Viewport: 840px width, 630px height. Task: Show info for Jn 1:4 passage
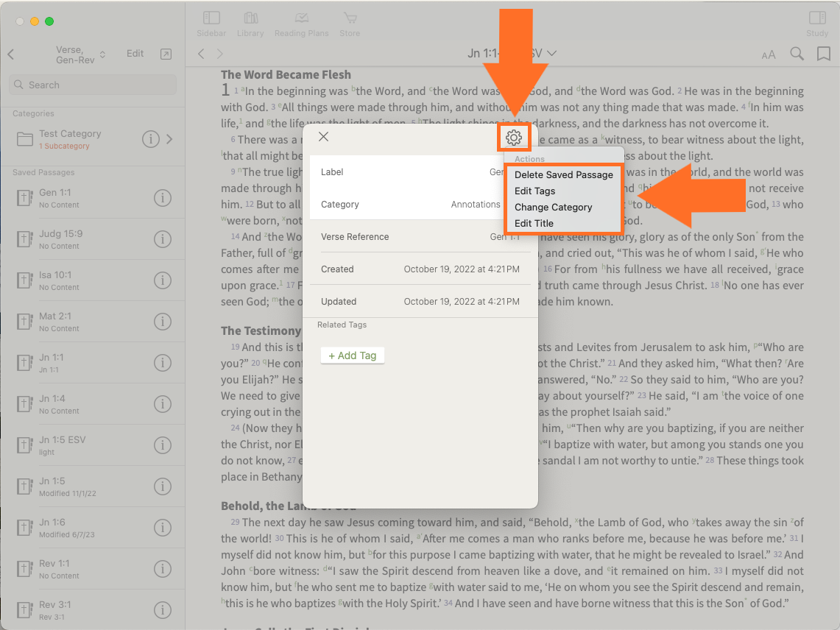coord(162,405)
